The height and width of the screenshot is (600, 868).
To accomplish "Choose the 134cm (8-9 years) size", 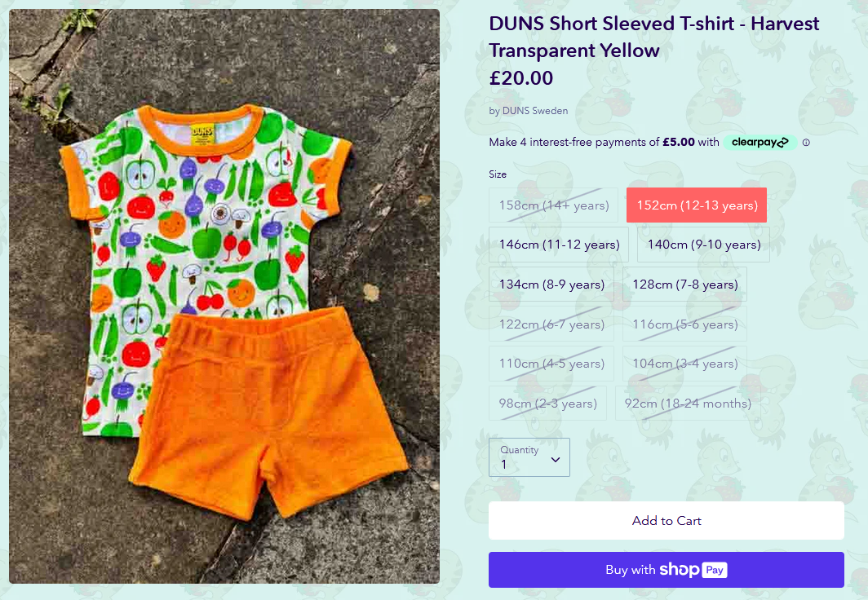I will [551, 285].
